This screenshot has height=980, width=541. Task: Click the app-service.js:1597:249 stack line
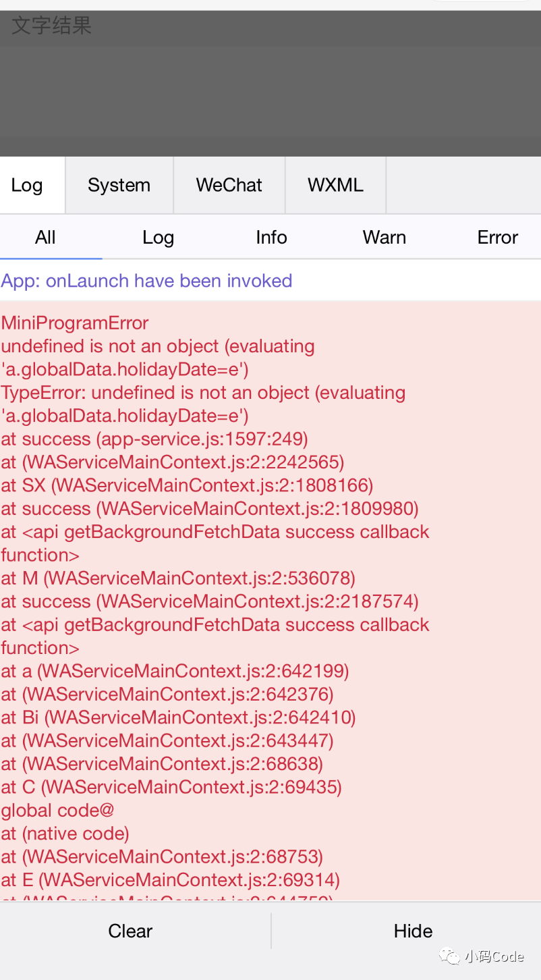tap(154, 439)
